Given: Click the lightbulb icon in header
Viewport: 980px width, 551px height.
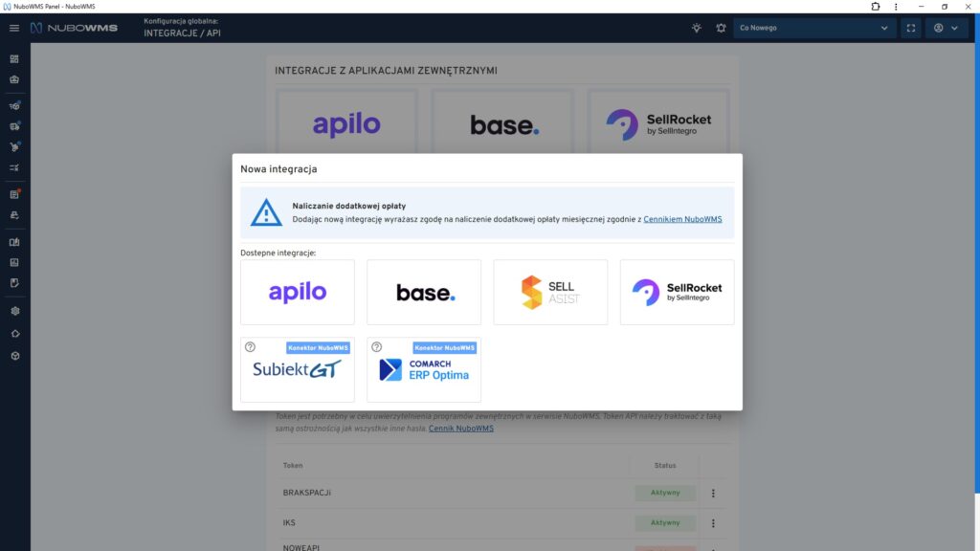Looking at the screenshot, I should click(697, 28).
